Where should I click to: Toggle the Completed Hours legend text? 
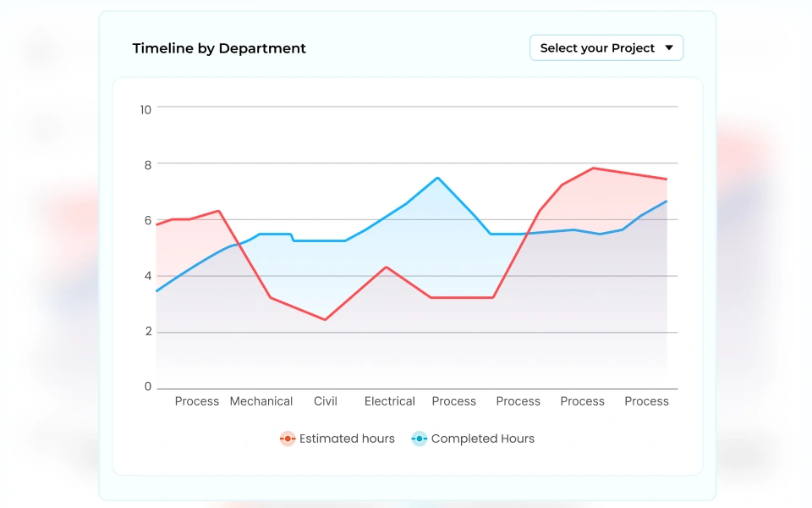(x=482, y=439)
